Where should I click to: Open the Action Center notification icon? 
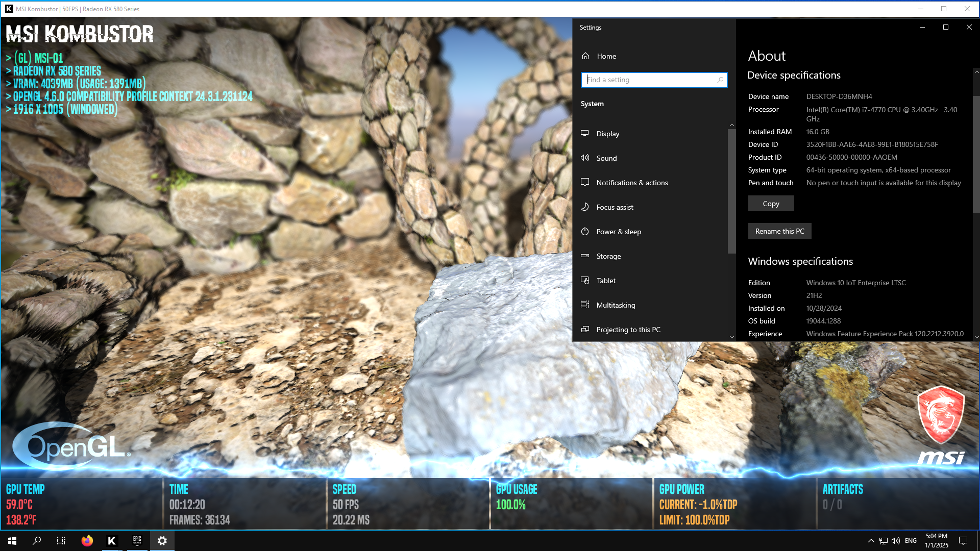tap(963, 541)
